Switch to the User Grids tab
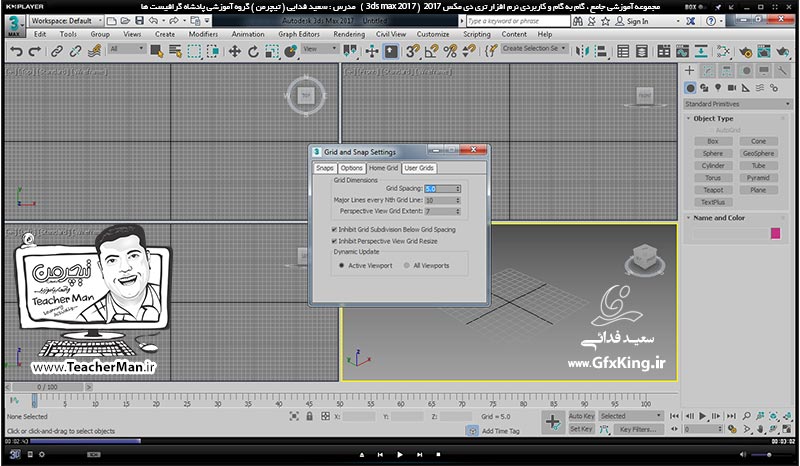This screenshot has height=466, width=800. [419, 168]
